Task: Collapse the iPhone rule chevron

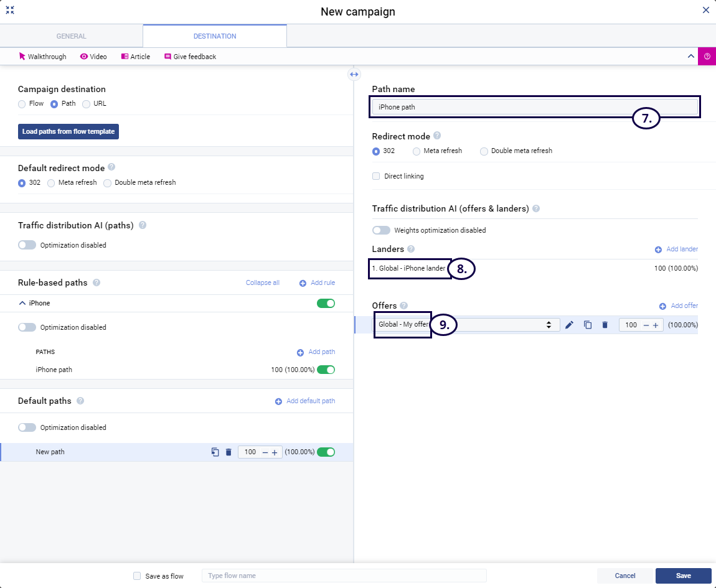Action: 22,303
